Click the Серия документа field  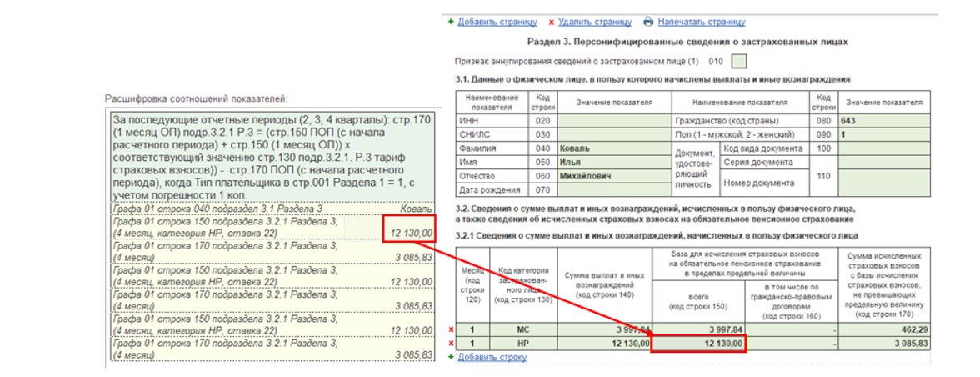[883, 163]
